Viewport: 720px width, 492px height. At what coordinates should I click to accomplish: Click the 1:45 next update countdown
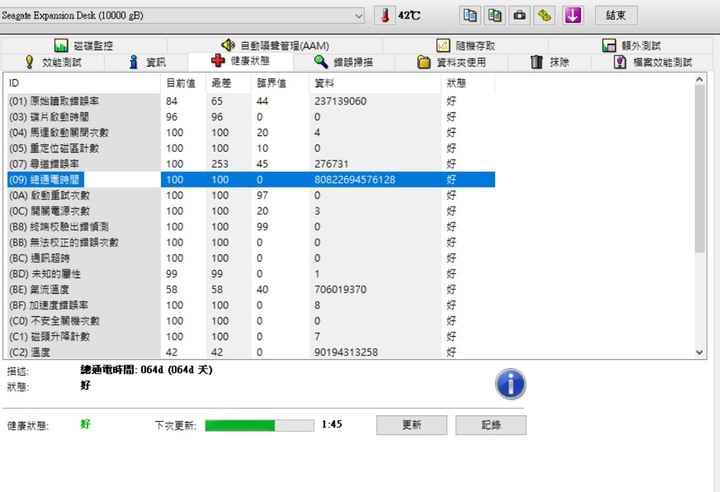332,424
